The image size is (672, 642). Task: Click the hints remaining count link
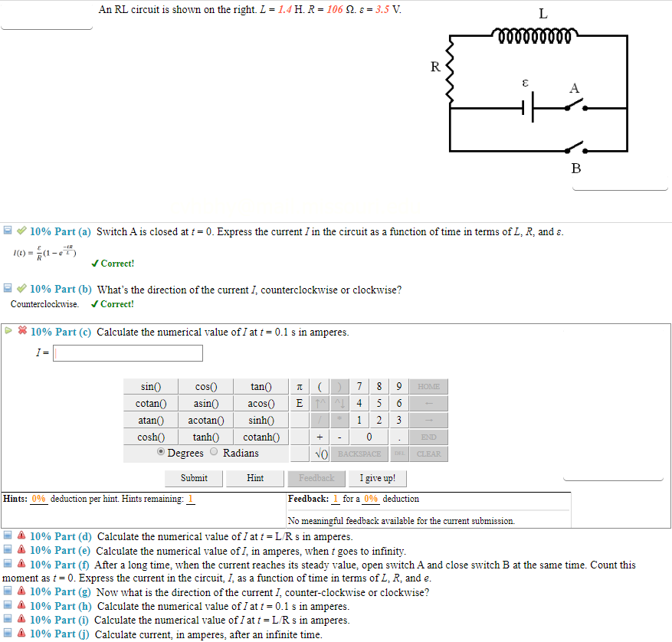point(191,499)
